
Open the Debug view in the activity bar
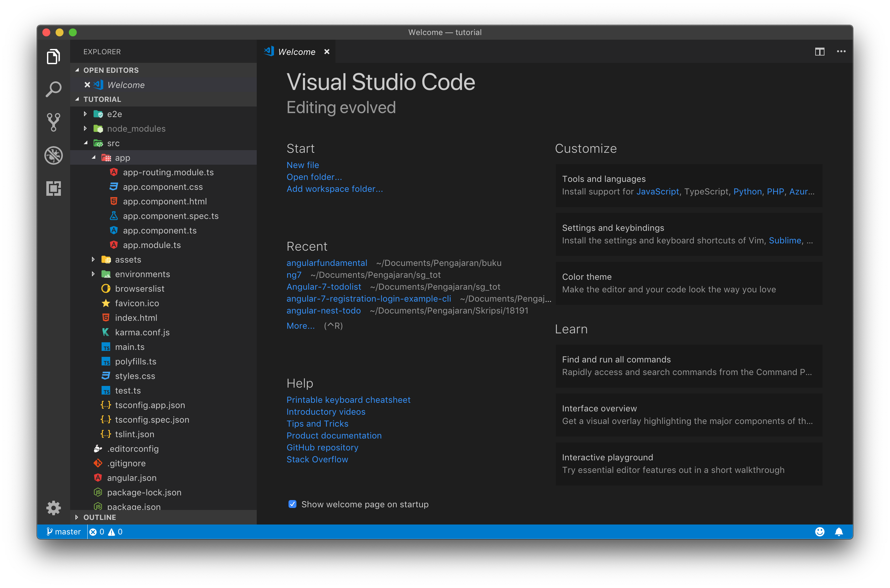[53, 155]
